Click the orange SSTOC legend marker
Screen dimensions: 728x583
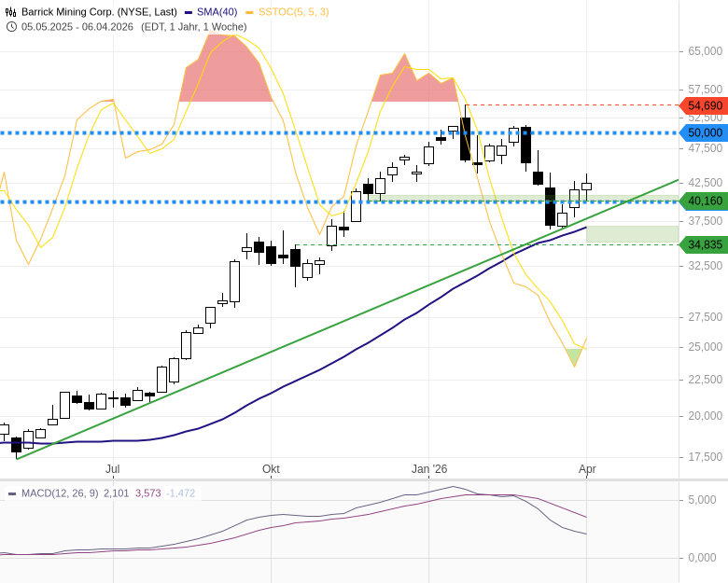coord(249,12)
